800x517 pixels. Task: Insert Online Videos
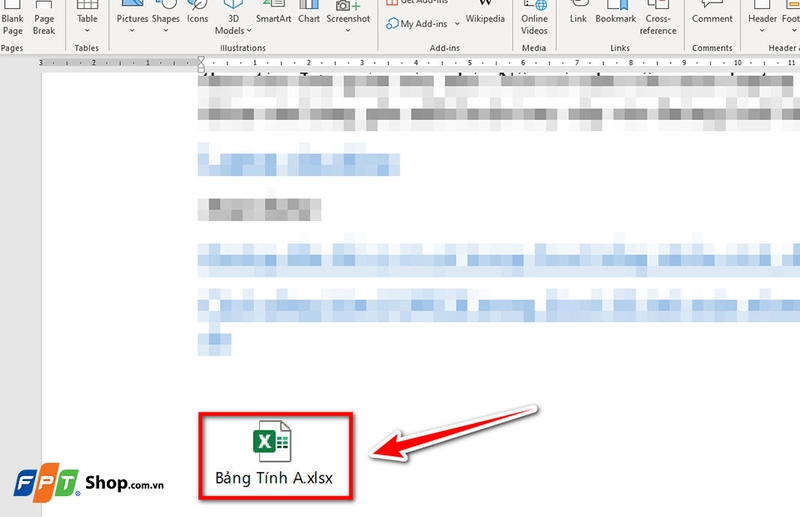pos(534,18)
